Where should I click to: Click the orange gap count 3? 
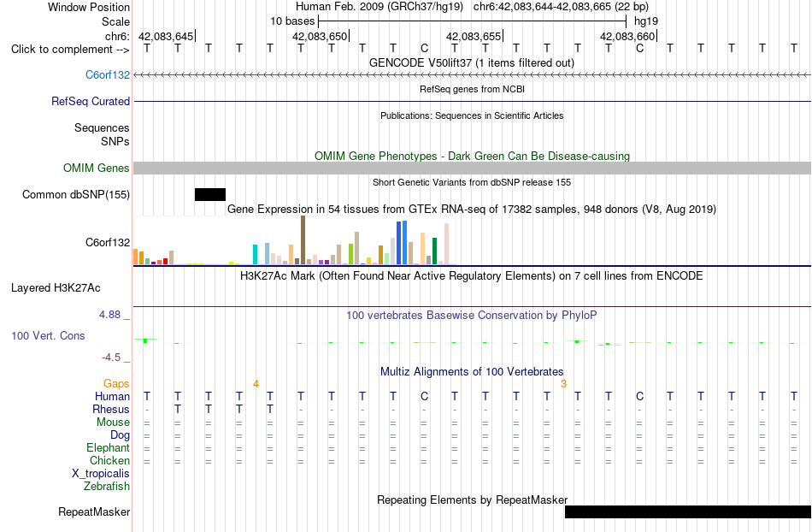coord(563,384)
